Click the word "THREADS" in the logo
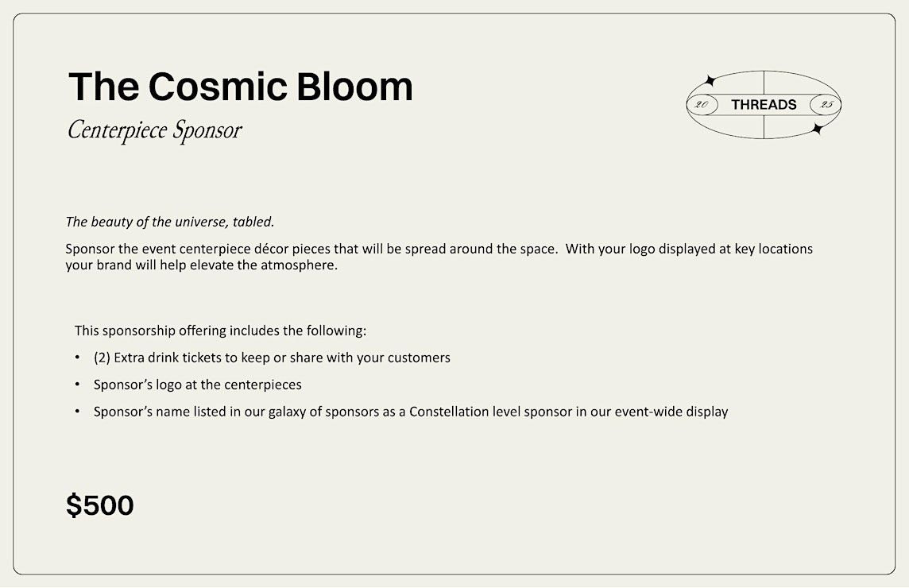Viewport: 909px width, 588px height. [x=764, y=105]
